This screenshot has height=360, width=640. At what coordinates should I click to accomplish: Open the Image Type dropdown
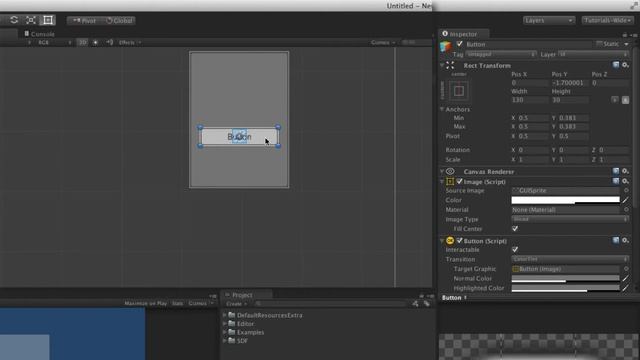pos(570,219)
